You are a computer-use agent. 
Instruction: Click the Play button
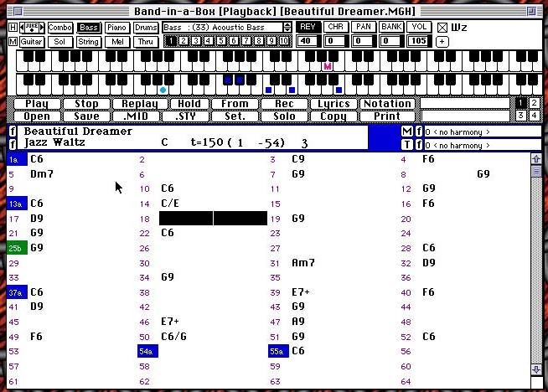[37, 104]
